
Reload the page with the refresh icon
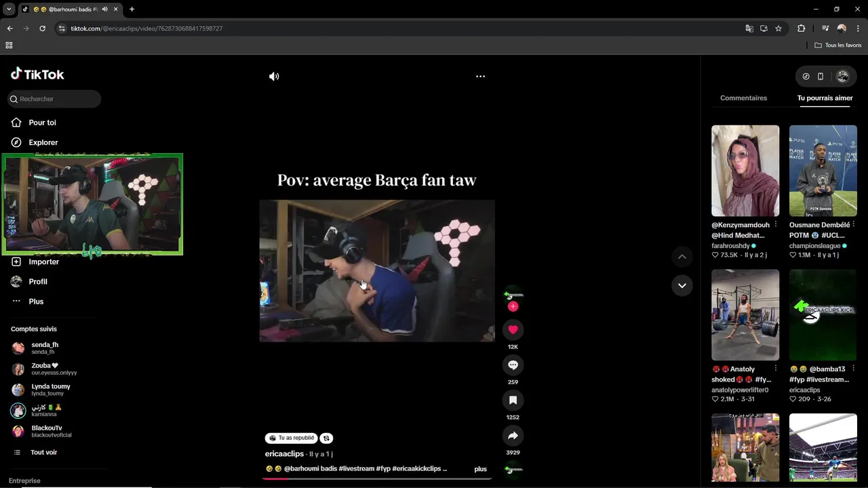[x=42, y=28]
